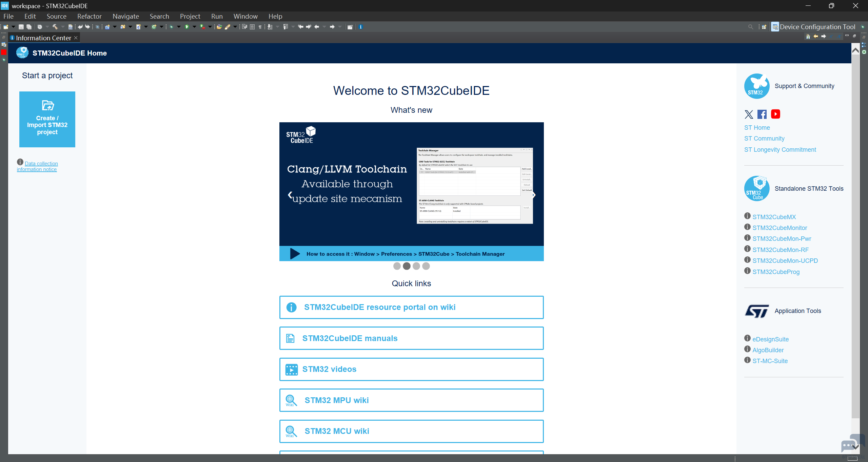Click the Save toolbar icon
Screen dimensions: 868x462
(x=21, y=27)
